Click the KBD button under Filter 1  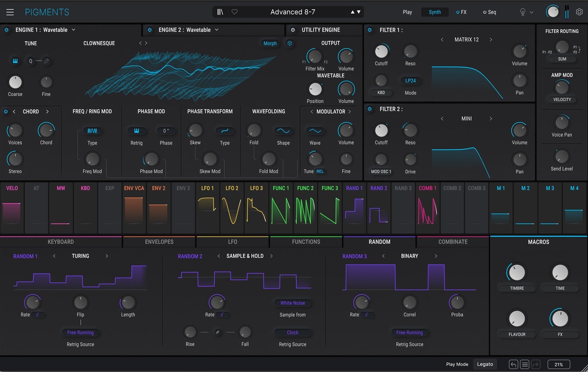tap(381, 93)
